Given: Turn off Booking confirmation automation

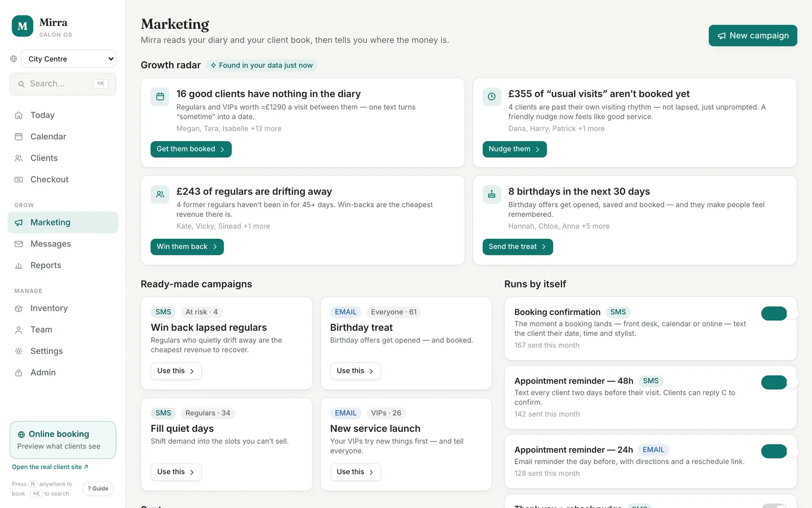Looking at the screenshot, I should point(774,313).
